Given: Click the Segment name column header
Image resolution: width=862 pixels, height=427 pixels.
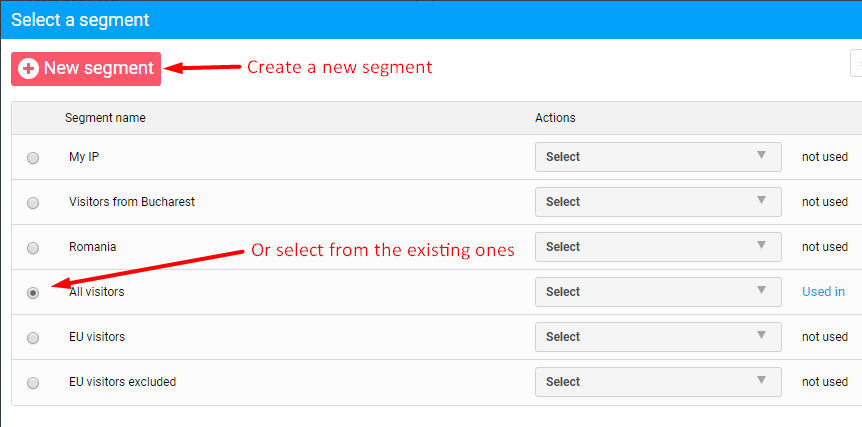Looking at the screenshot, I should (x=105, y=118).
